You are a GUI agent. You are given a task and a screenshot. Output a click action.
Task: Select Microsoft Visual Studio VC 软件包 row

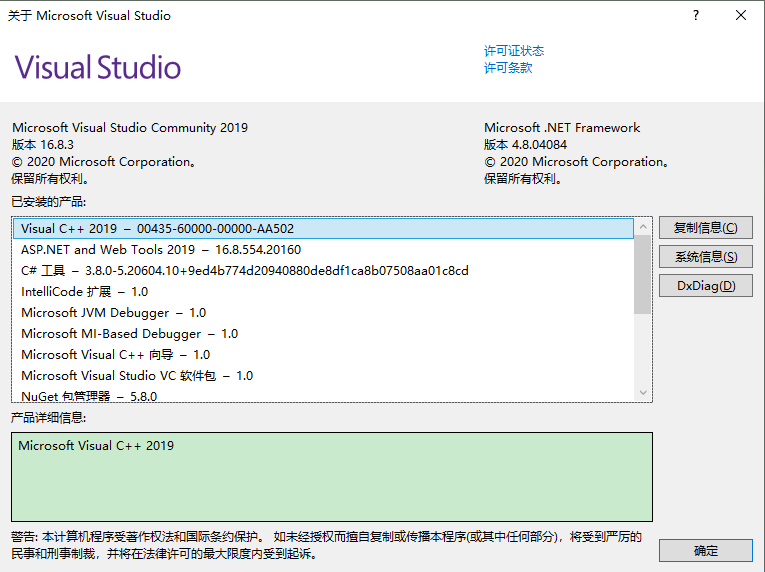click(323, 375)
